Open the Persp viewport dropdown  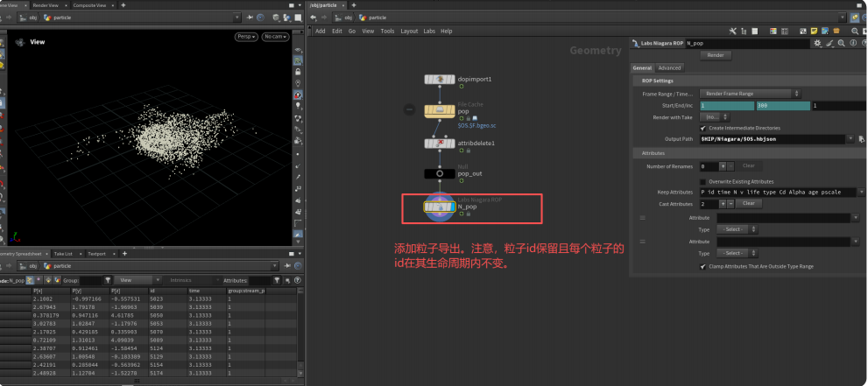[x=244, y=37]
